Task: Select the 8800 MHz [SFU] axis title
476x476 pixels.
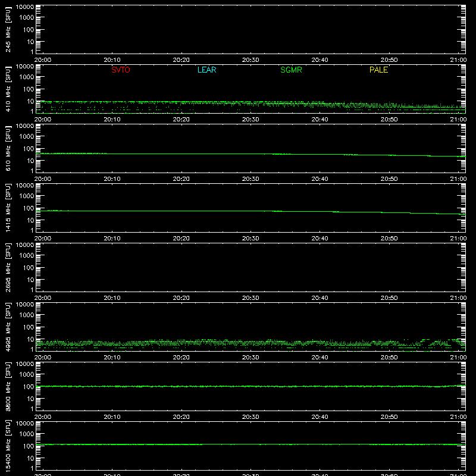Action: pyautogui.click(x=8, y=386)
